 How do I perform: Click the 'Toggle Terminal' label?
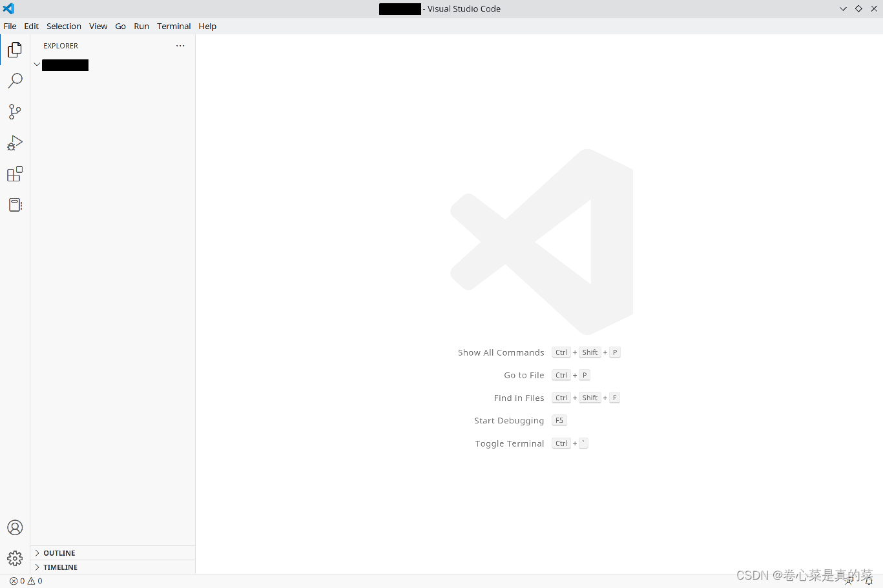(x=510, y=443)
